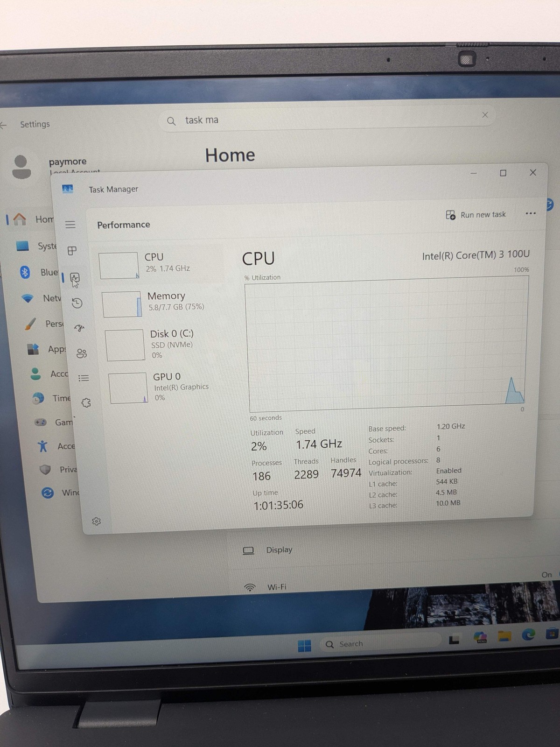Open Personalization category in Settings sidebar
The image size is (560, 747).
[x=44, y=324]
